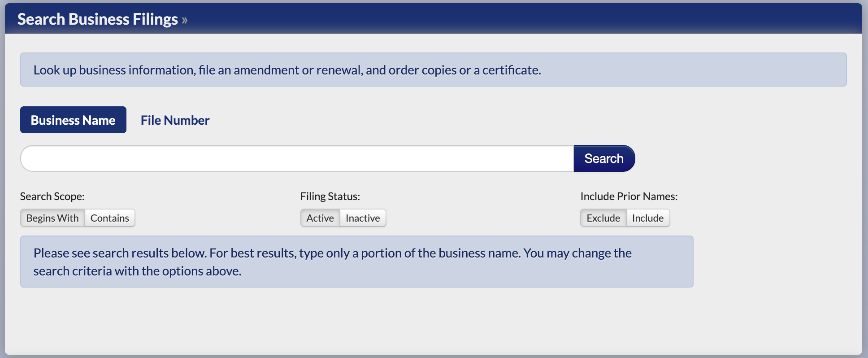Choose the Active filing status
The height and width of the screenshot is (358, 868).
pos(320,218)
